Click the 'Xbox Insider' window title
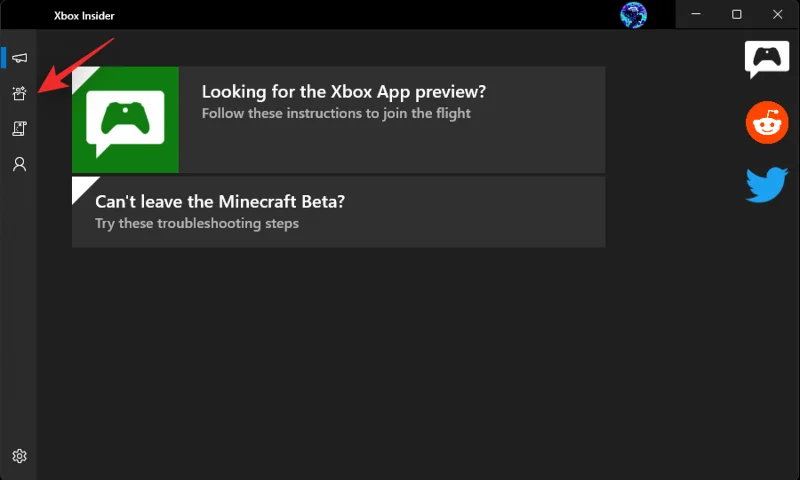 (84, 16)
